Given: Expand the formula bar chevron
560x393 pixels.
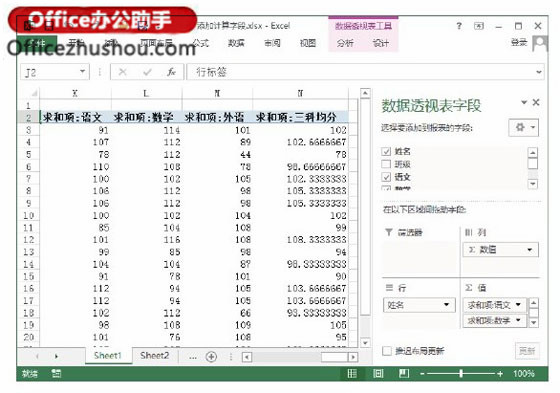Looking at the screenshot, I should (x=538, y=72).
